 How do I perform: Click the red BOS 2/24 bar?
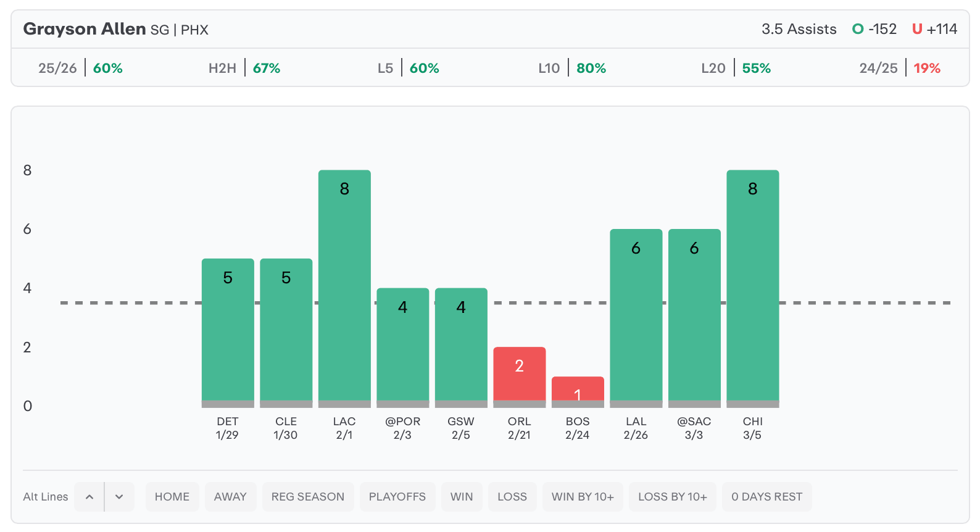coord(578,389)
